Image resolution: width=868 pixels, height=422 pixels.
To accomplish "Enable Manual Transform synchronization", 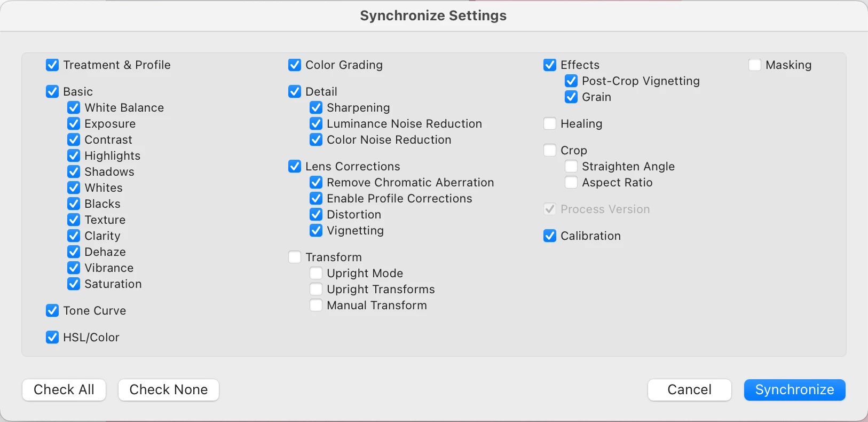I will [316, 306].
